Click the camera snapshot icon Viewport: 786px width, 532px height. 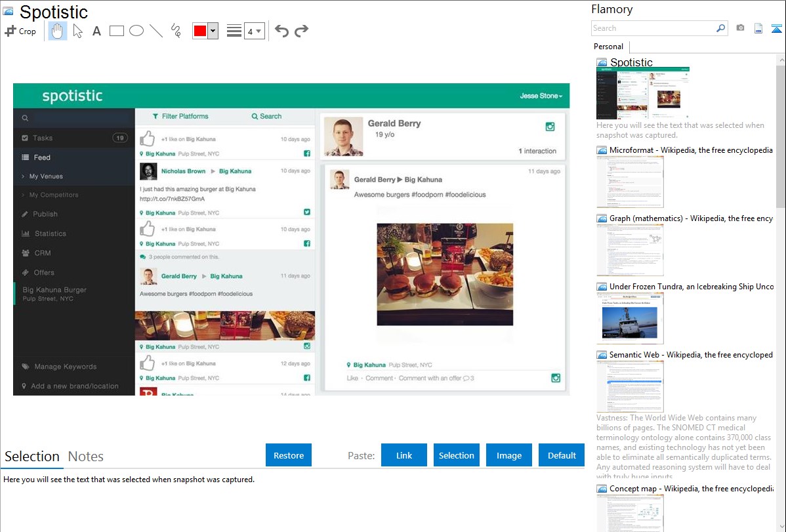740,28
